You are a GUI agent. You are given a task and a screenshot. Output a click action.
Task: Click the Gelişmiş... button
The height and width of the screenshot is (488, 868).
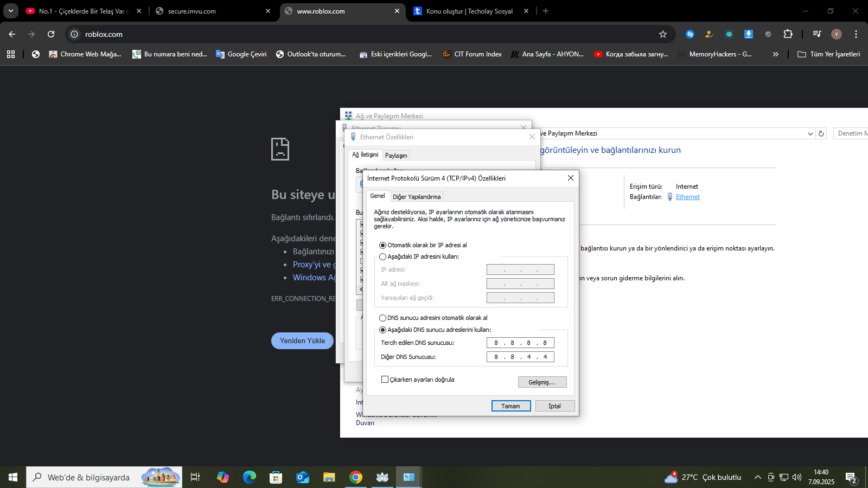click(542, 382)
